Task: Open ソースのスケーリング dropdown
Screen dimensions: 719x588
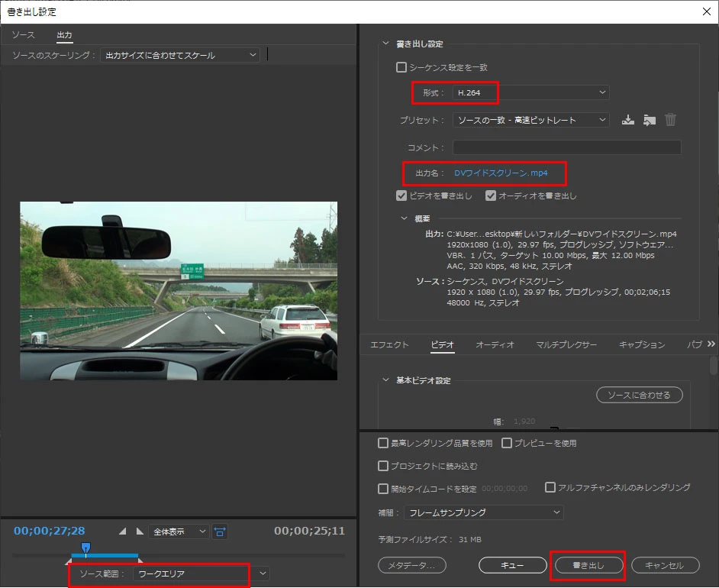Action: [x=180, y=55]
